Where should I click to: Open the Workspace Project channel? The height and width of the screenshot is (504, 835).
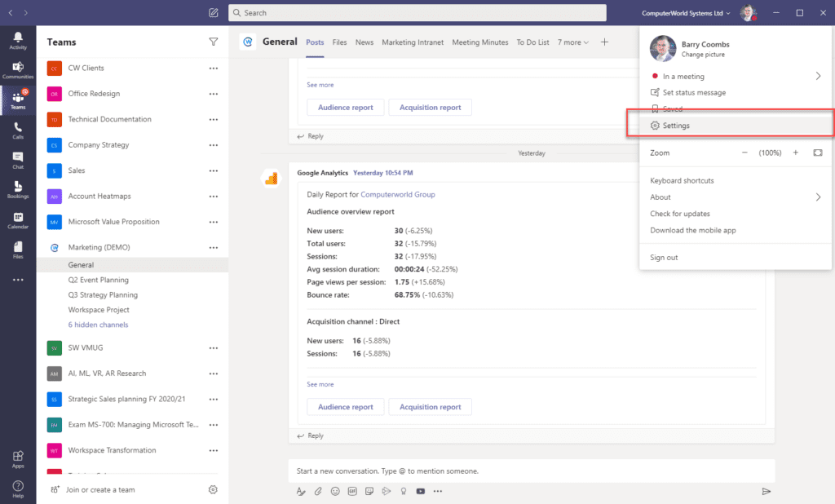(99, 310)
